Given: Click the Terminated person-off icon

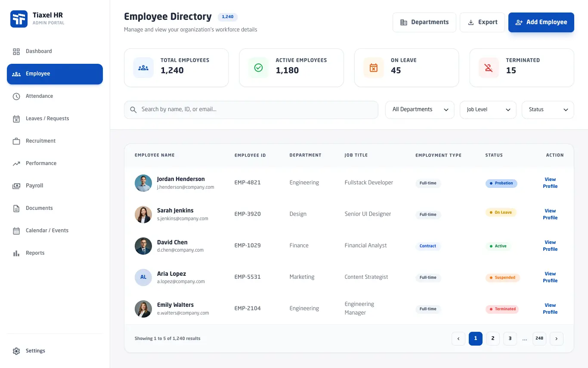Looking at the screenshot, I should click(489, 68).
